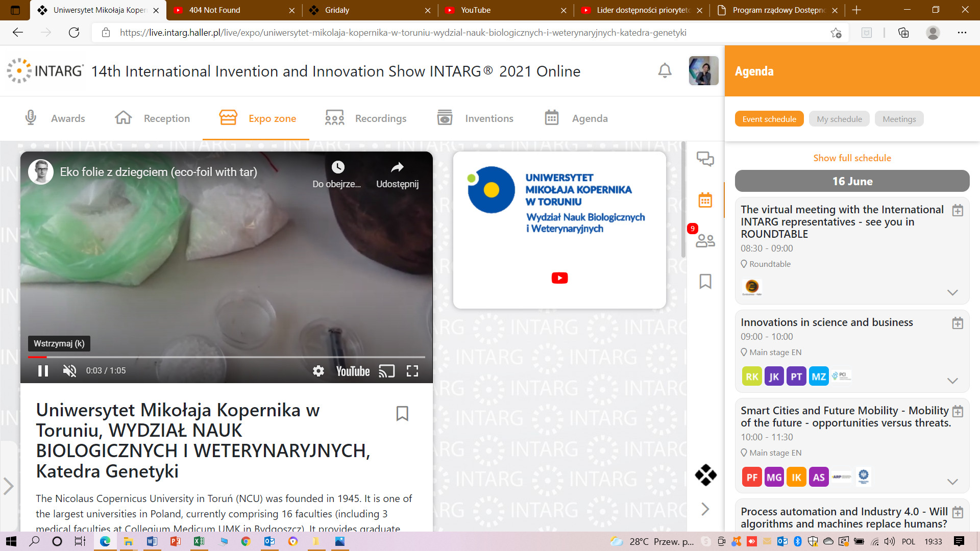Click the video channel avatar
Viewport: 980px width, 551px height.
coord(41,172)
